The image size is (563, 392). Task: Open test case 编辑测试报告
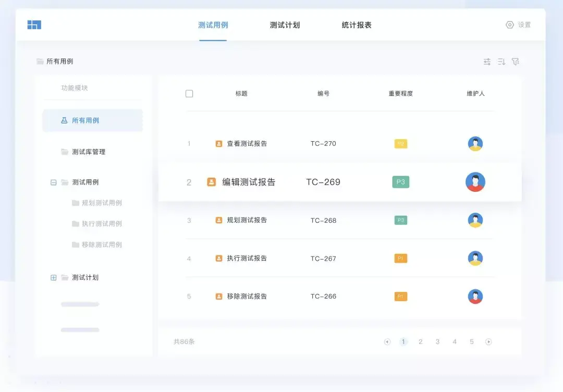click(x=249, y=182)
